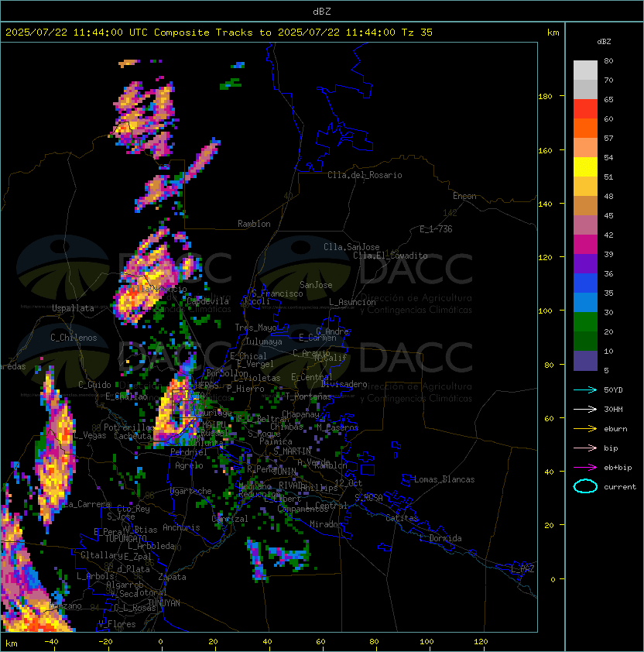
Task: Click the bip pink arrow legend icon
Action: (x=585, y=448)
